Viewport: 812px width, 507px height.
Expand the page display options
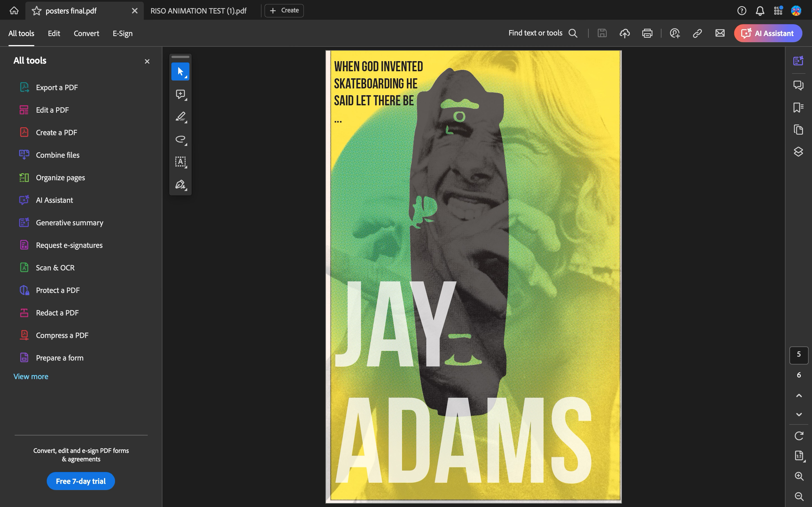pyautogui.click(x=799, y=456)
